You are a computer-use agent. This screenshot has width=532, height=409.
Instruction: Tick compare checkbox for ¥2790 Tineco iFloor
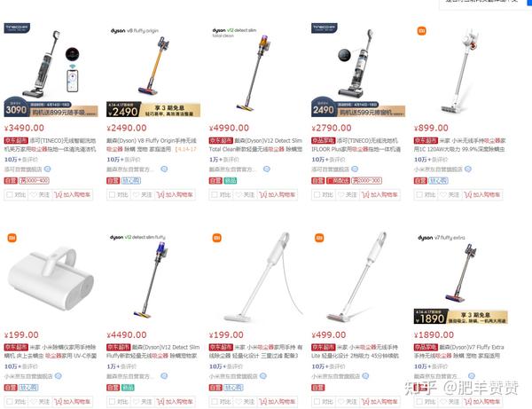coord(317,195)
